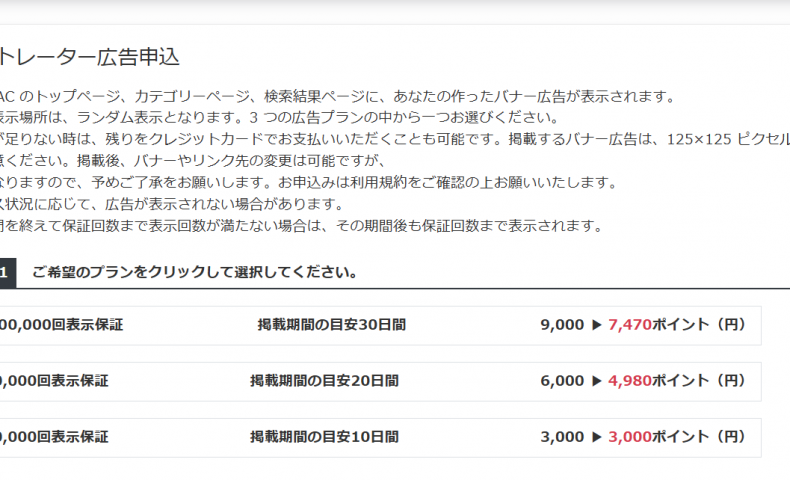The height and width of the screenshot is (480, 790).
Task: Click the black arrow after 3,000
Action: (597, 437)
